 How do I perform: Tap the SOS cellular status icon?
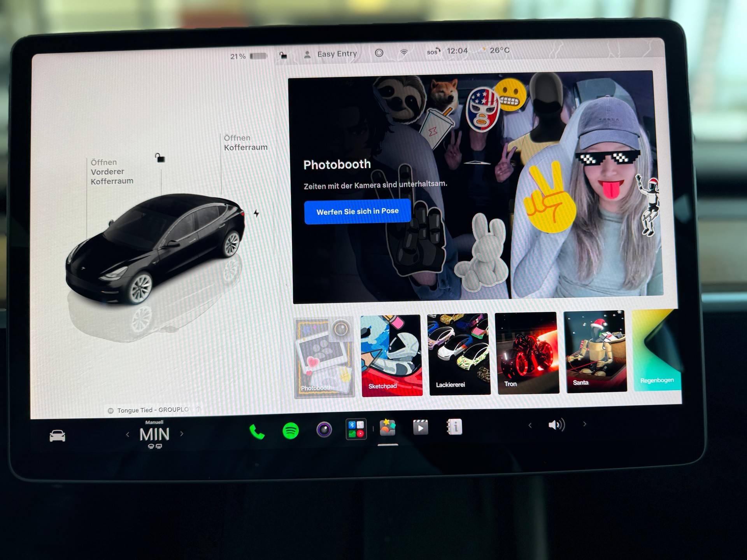tap(433, 51)
